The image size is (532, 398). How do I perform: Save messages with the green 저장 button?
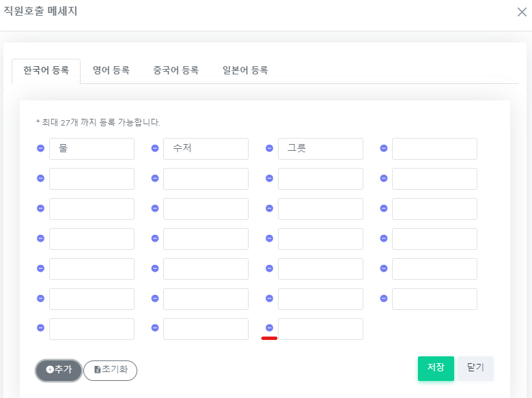(436, 368)
